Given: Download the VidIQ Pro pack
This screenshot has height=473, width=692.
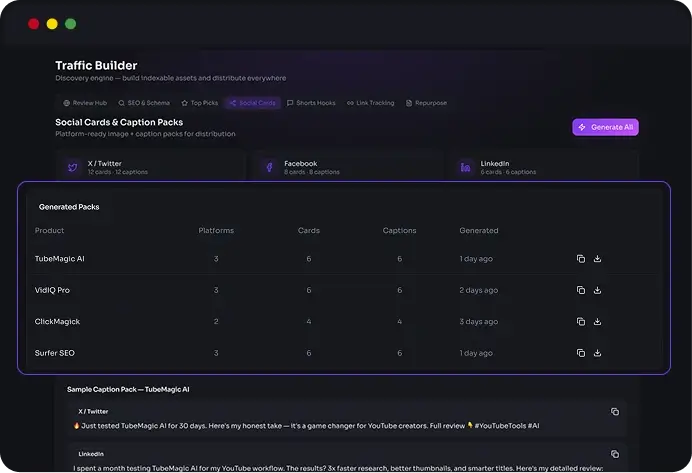Looking at the screenshot, I should [x=597, y=290].
